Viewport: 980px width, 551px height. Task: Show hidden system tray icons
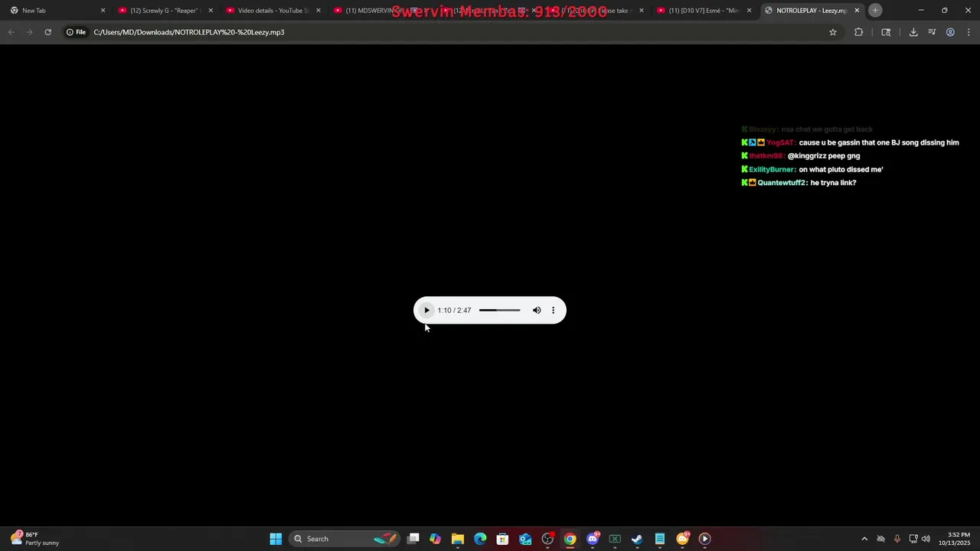pyautogui.click(x=864, y=539)
